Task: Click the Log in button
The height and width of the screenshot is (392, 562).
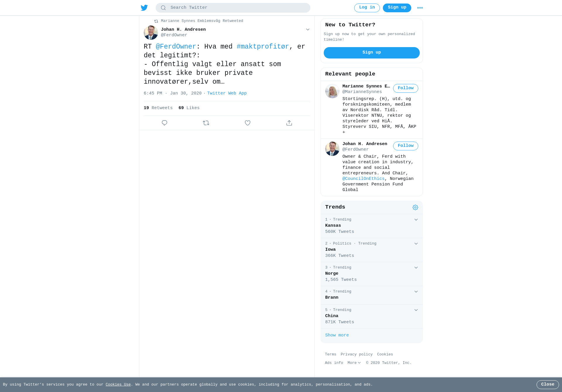Action: click(x=367, y=8)
